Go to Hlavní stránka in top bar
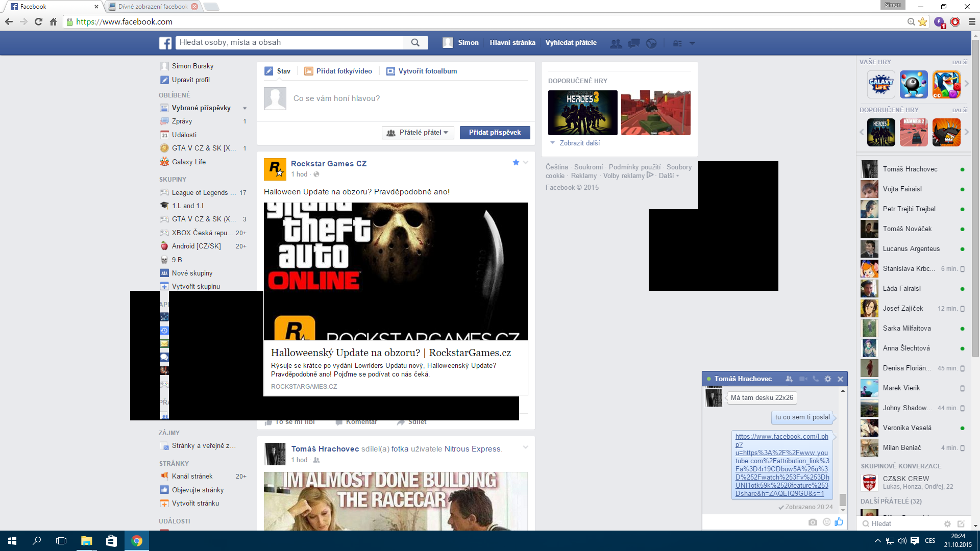980x551 pixels. point(512,42)
